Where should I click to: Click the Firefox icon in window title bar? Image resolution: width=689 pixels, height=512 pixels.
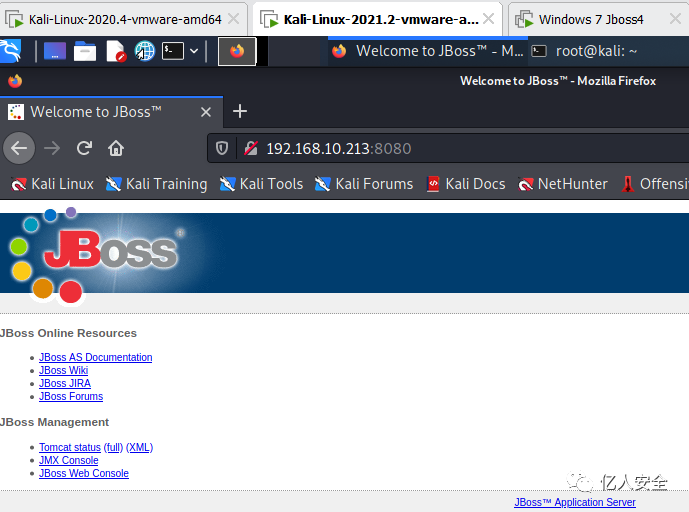coord(15,81)
